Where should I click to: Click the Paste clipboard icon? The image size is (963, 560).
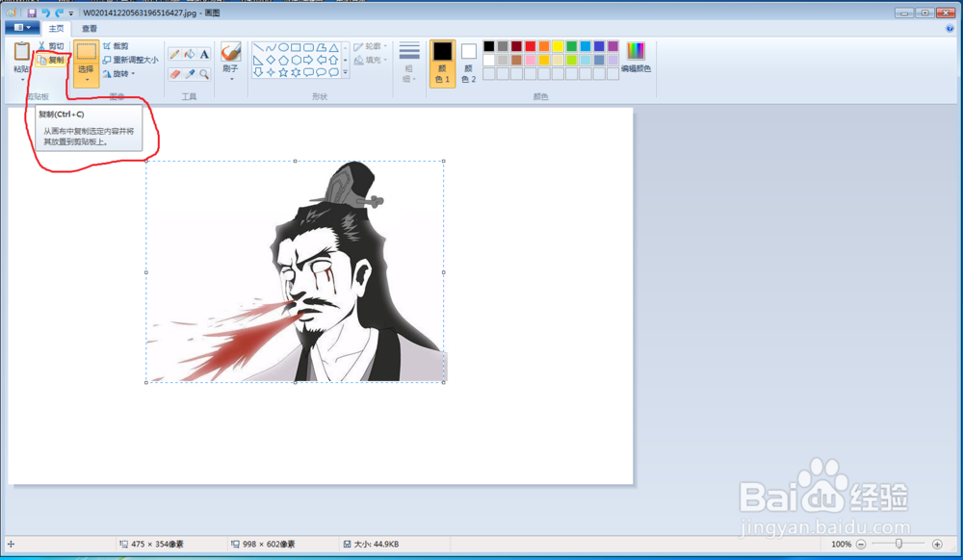pos(21,52)
